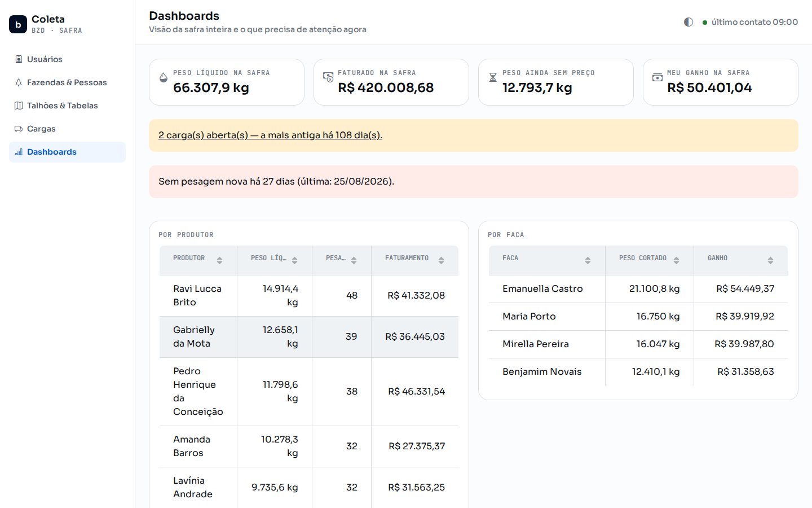Sort by Produtor column arrows
The image size is (812, 508).
pos(220,260)
